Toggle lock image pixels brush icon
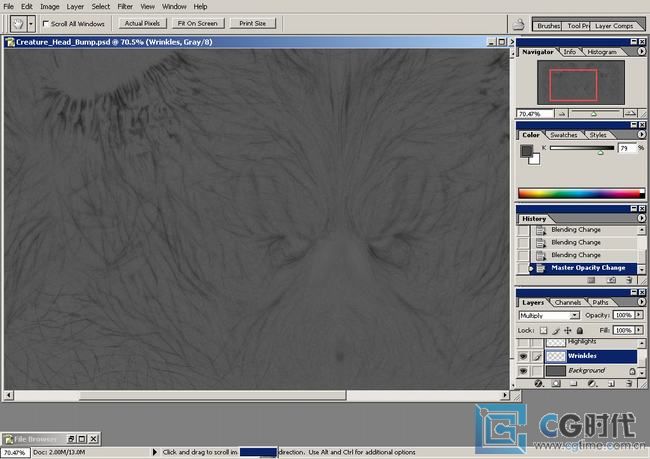 pos(555,330)
